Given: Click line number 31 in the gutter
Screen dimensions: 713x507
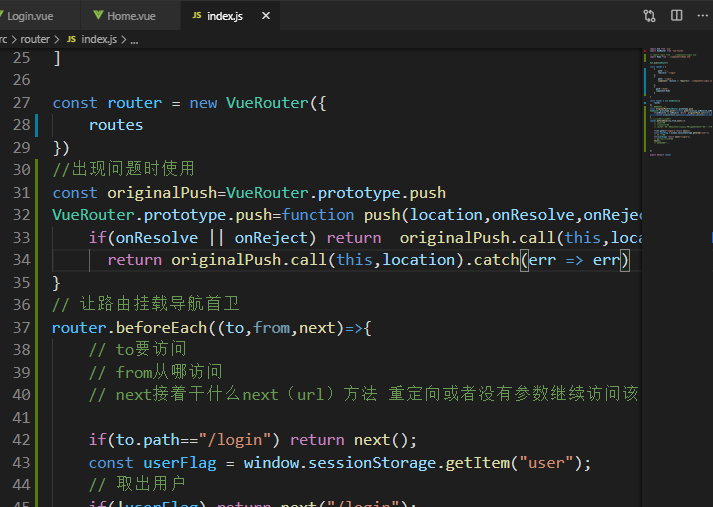Looking at the screenshot, I should pos(21,193).
